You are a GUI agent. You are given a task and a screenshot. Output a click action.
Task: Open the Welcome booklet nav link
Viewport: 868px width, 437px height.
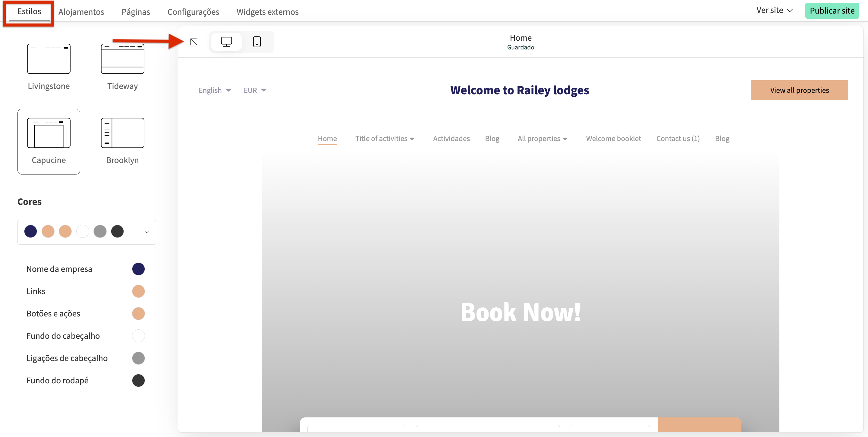point(613,138)
